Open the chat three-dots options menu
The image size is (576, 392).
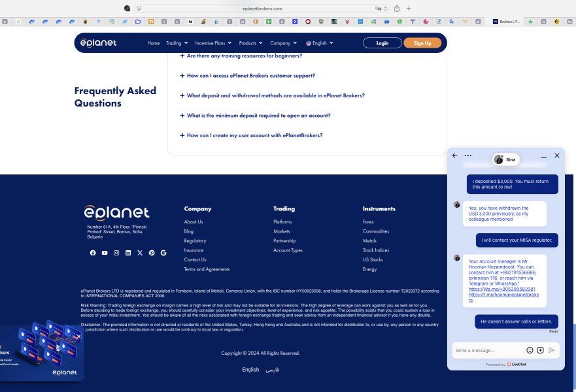click(468, 155)
